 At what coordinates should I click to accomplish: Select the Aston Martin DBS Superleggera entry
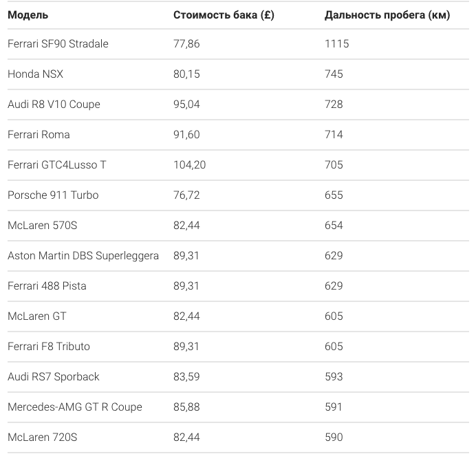point(83,256)
